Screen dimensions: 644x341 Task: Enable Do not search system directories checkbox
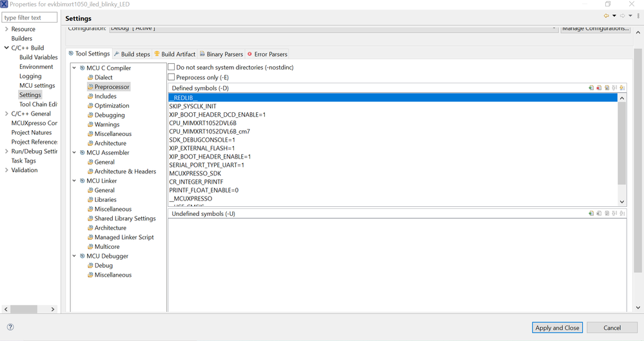pos(171,67)
